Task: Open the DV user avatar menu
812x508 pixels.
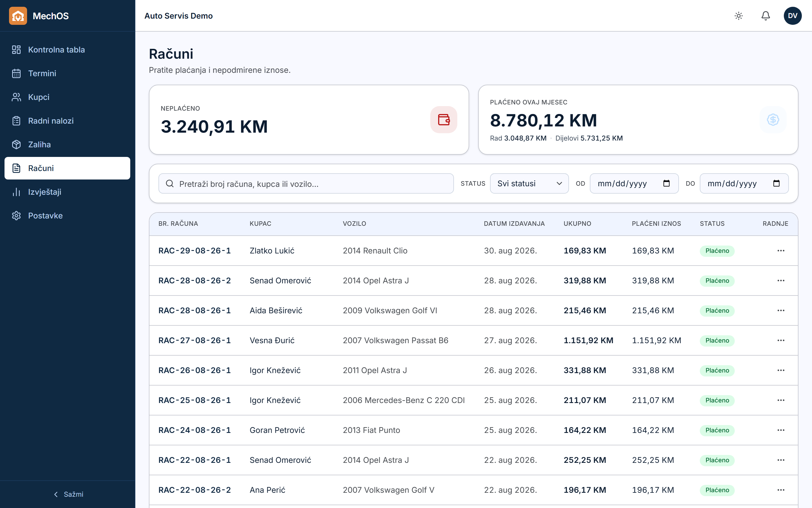Action: [793, 16]
